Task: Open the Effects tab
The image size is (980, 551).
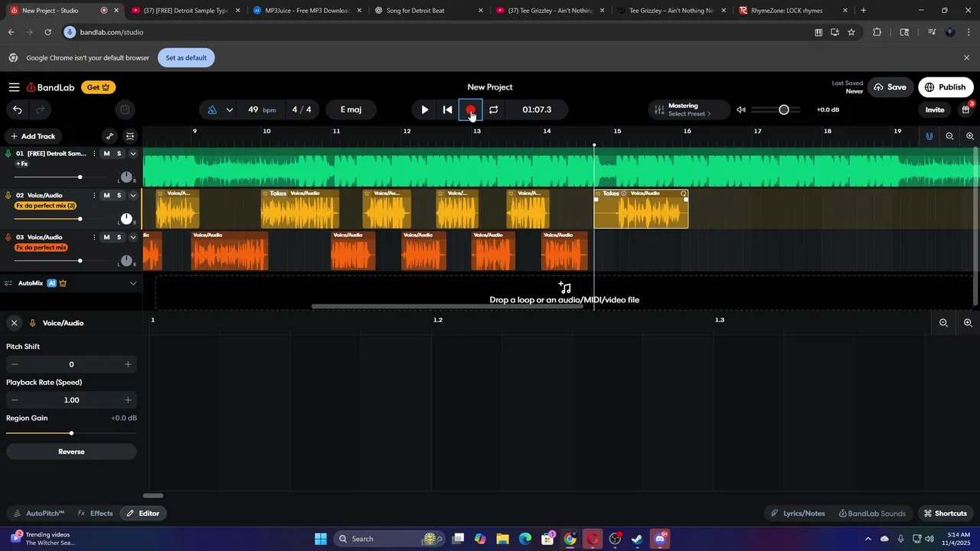Action: tap(96, 514)
